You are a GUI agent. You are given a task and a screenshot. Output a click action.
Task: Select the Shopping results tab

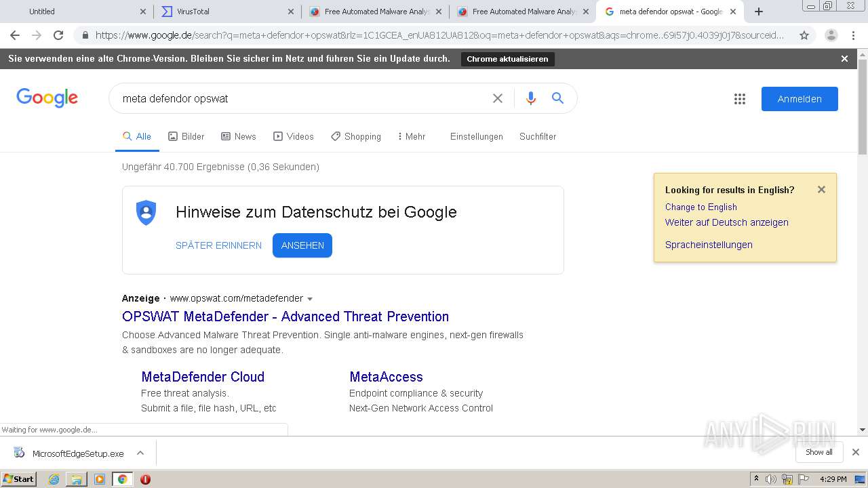click(x=356, y=136)
